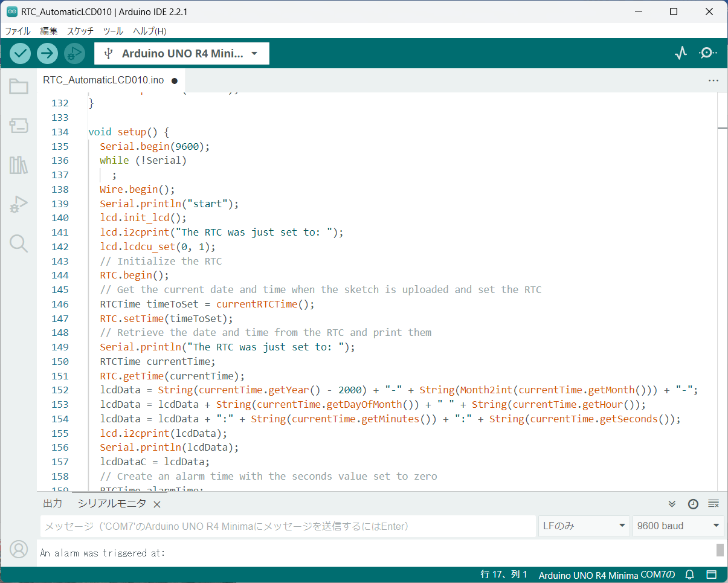Viewport: 728px width, 583px height.
Task: Open the Serial Plotter icon
Action: pyautogui.click(x=681, y=53)
